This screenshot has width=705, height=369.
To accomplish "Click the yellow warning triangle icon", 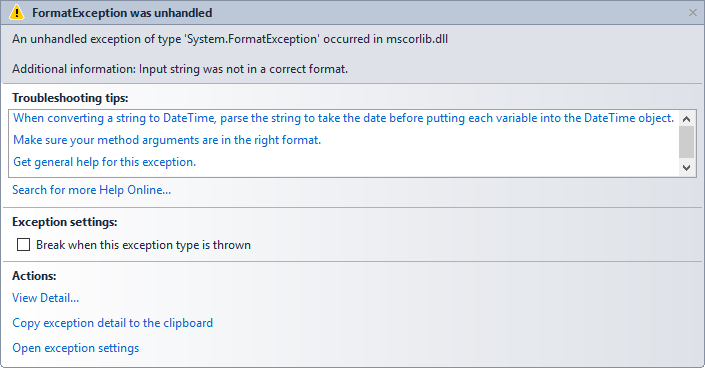I will (17, 13).
